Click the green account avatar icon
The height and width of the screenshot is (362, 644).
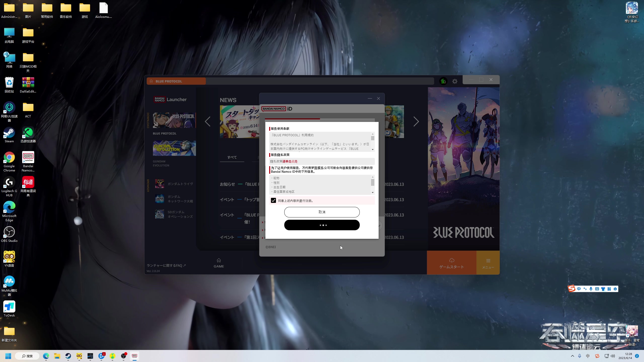(x=443, y=81)
